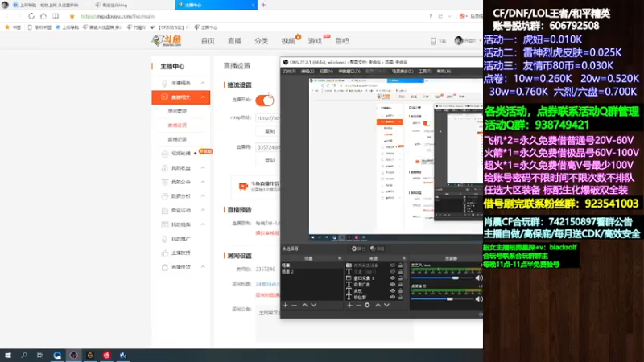Open the red app icon on taskbar
This screenshot has width=644, height=362.
(107, 355)
